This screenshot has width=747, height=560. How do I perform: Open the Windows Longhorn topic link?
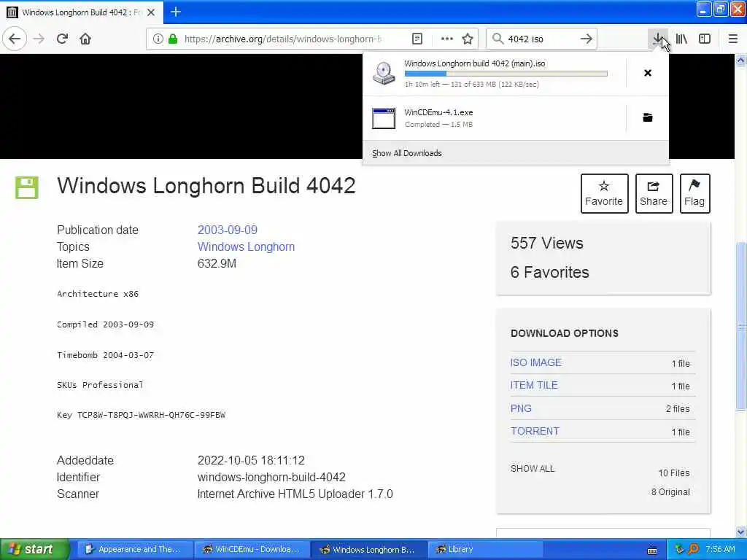coord(246,246)
